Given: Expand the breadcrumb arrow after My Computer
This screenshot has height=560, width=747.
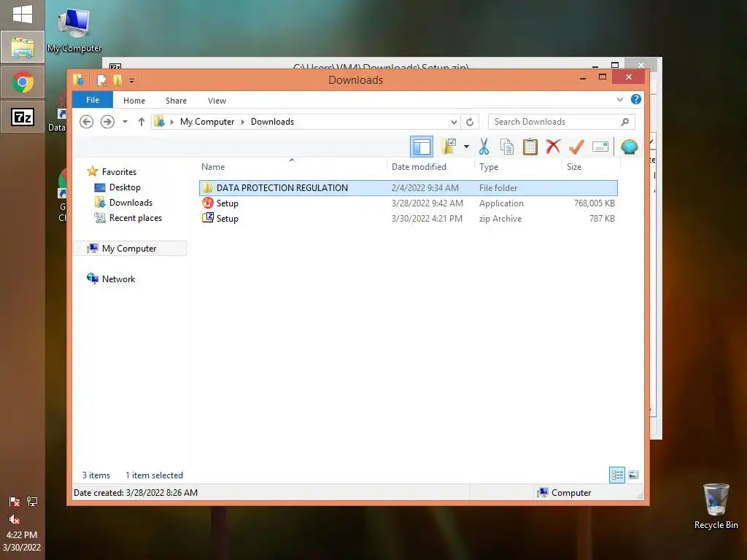Looking at the screenshot, I should coord(242,122).
